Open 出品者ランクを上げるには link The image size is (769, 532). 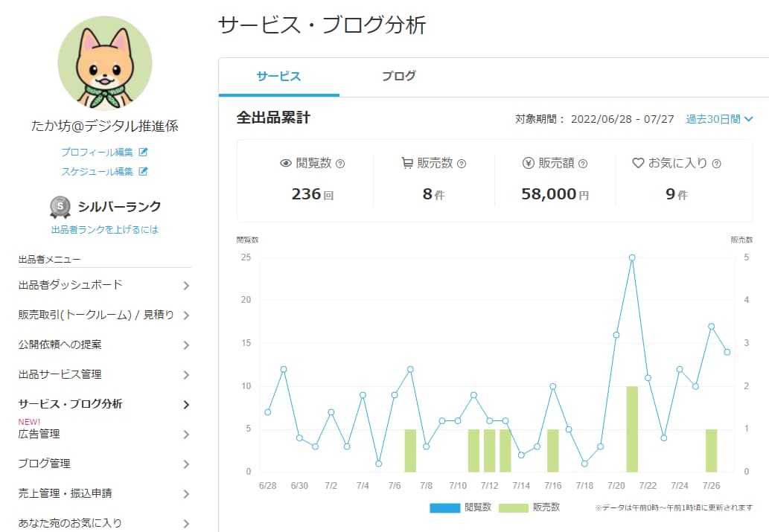coord(105,229)
